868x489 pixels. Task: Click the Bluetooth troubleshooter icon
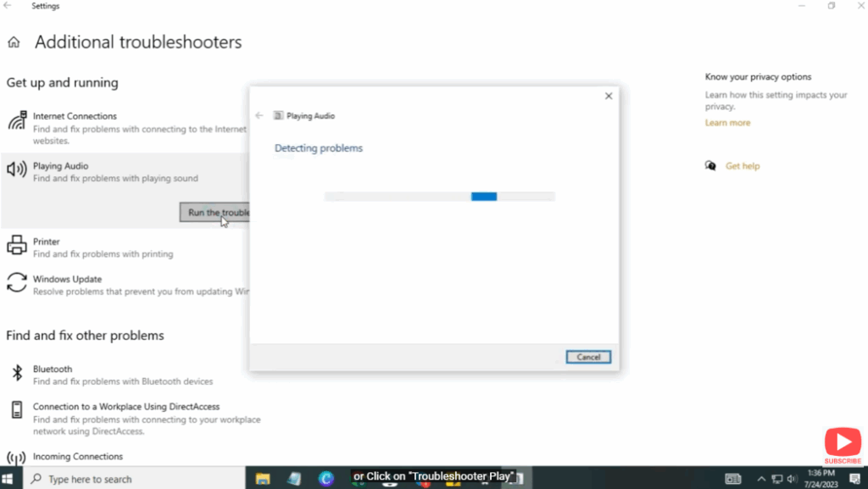pyautogui.click(x=17, y=374)
